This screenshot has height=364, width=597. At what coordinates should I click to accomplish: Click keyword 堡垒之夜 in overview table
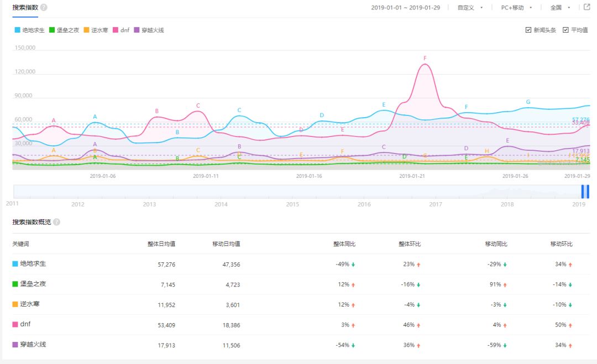tap(33, 284)
